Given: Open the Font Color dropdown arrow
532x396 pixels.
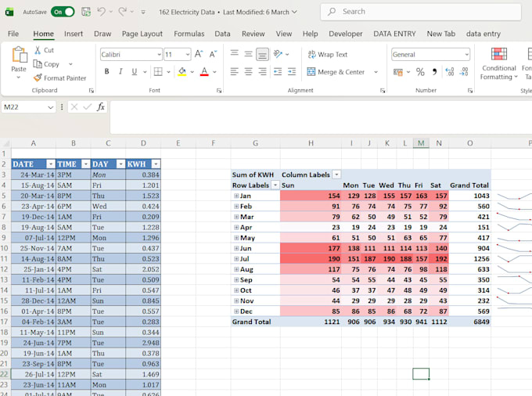Looking at the screenshot, I should pos(214,72).
